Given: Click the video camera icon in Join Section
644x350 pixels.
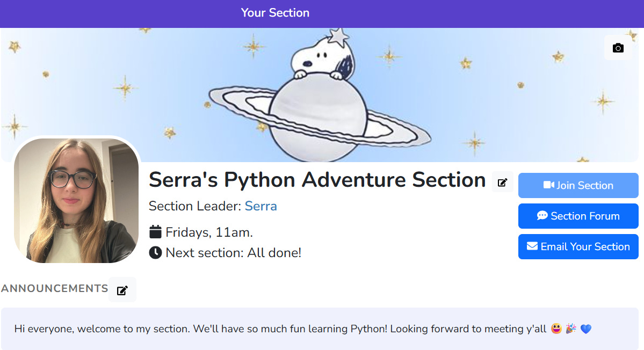Looking at the screenshot, I should (548, 185).
